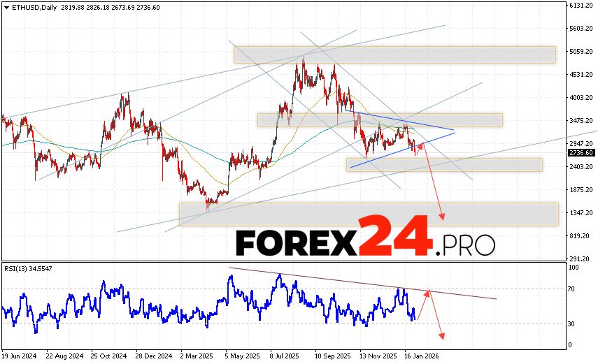
Task: Click the red arrowhead pointing to lower price zone
Action: (x=441, y=217)
